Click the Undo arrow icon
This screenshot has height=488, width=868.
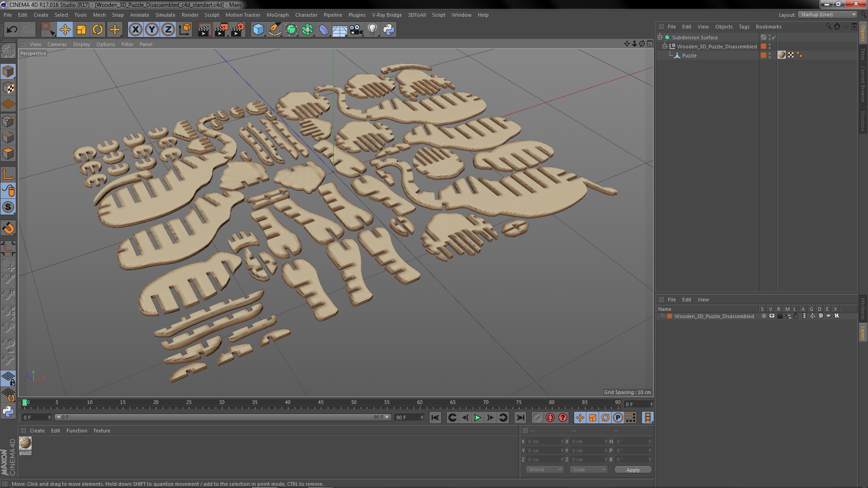[x=12, y=30]
